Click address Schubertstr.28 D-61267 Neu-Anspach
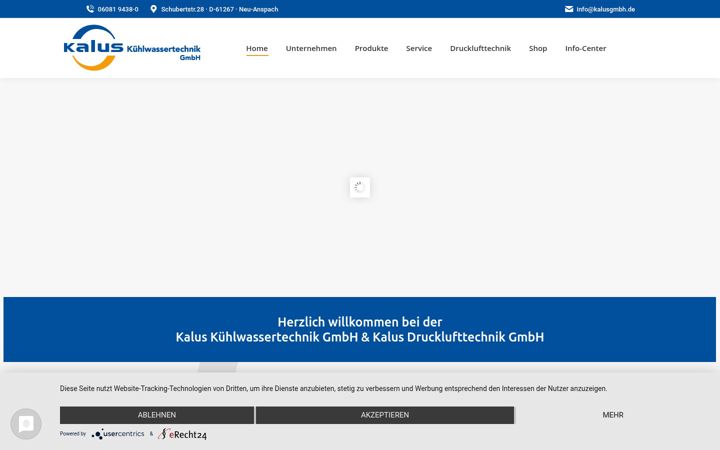 219,9
